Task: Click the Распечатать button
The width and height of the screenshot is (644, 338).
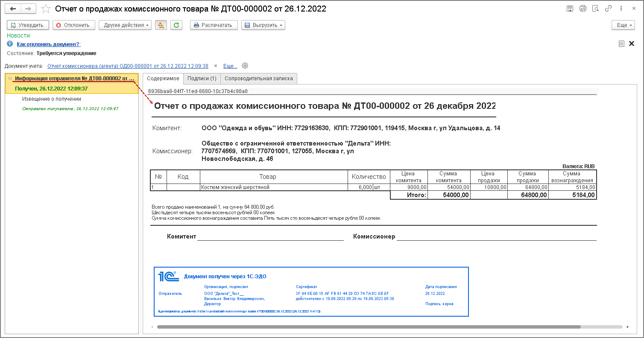Action: [x=214, y=25]
